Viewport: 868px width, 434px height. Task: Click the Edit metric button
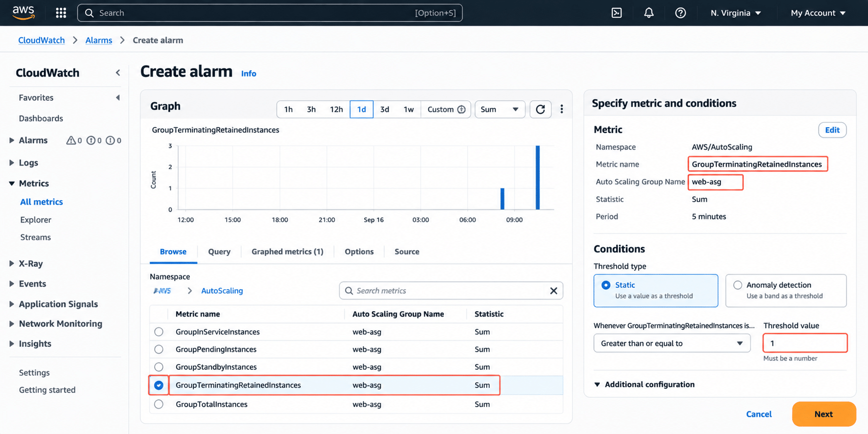[832, 130]
